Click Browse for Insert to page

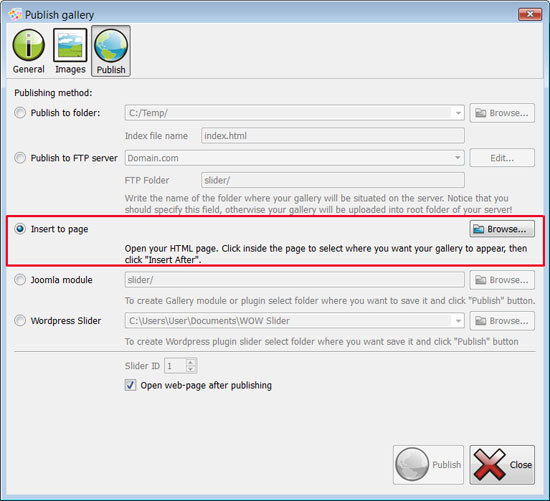[x=502, y=229]
